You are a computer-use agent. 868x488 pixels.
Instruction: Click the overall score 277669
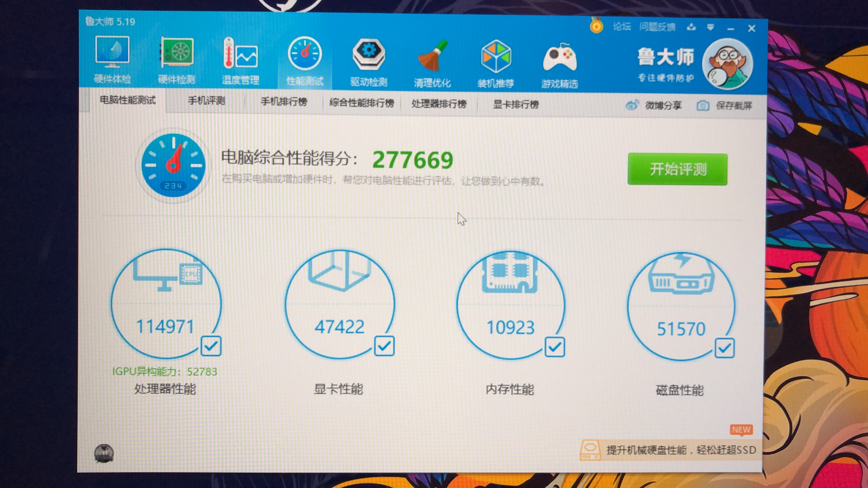(412, 160)
